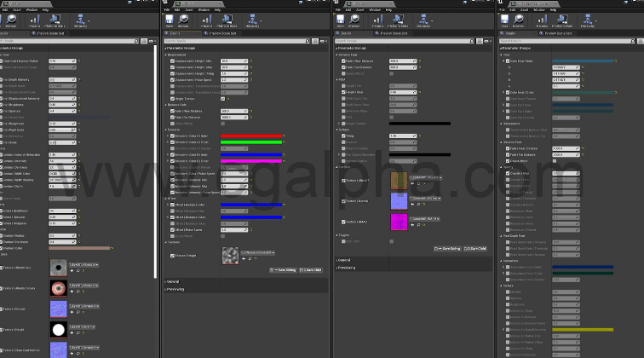Image resolution: width=644 pixels, height=358 pixels.
Task: Click Save icon in second window toolbar
Action: coord(170,20)
